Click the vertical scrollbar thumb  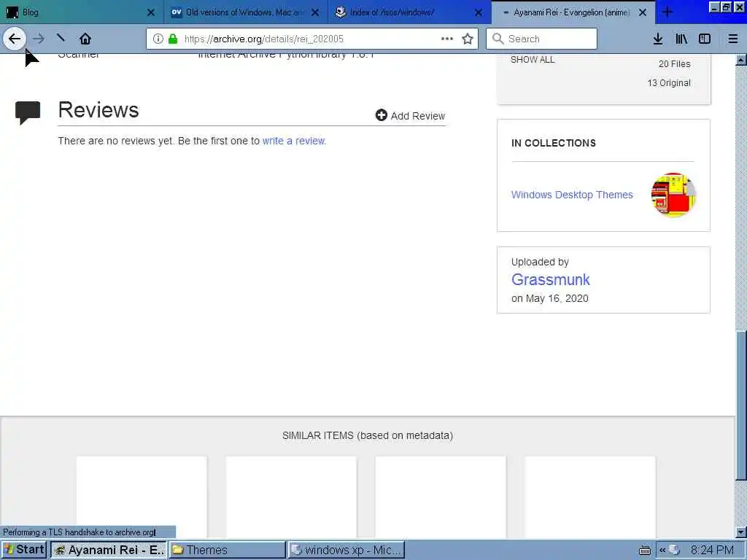[741, 405]
